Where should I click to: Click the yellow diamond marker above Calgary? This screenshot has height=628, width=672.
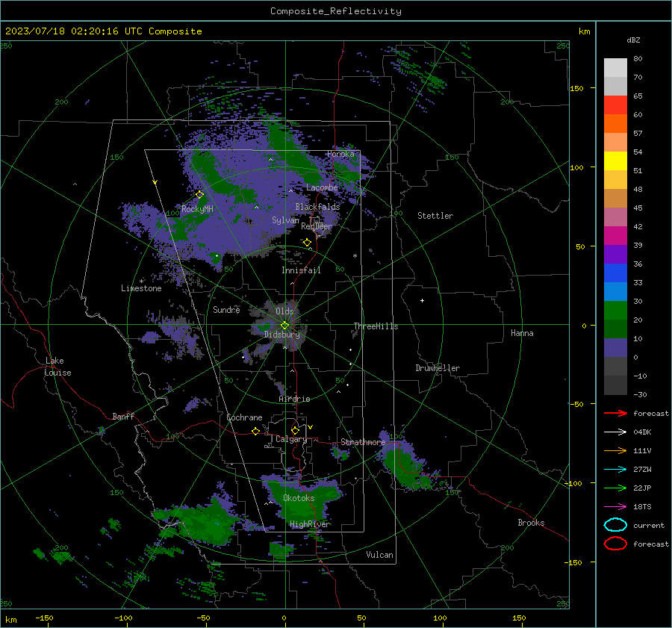[x=295, y=430]
